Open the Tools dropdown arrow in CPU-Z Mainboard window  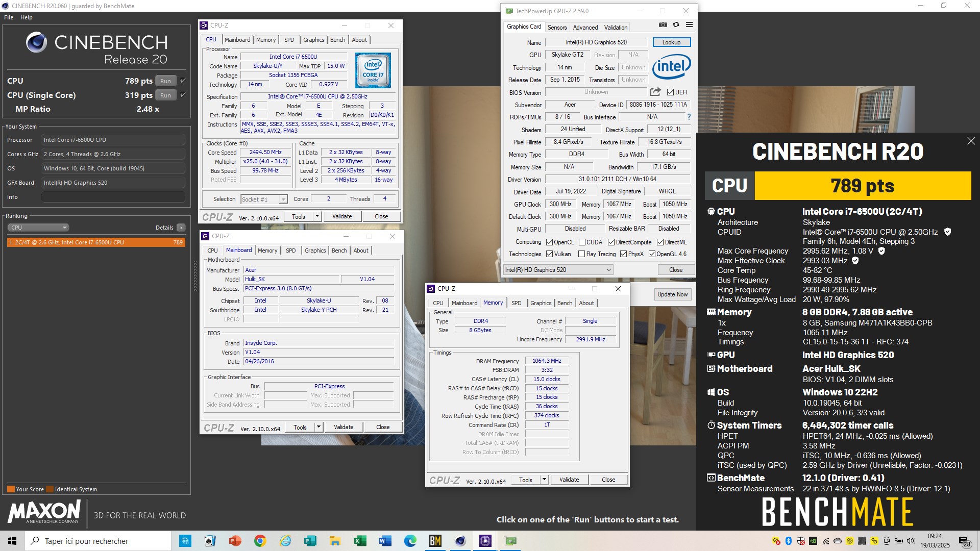pos(318,427)
